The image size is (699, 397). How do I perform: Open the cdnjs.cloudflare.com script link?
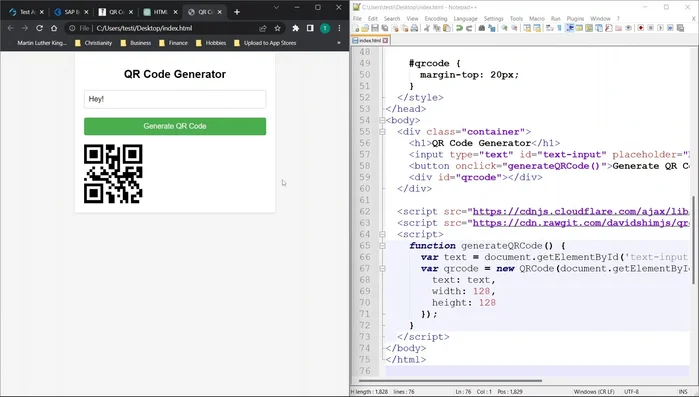tap(581, 211)
